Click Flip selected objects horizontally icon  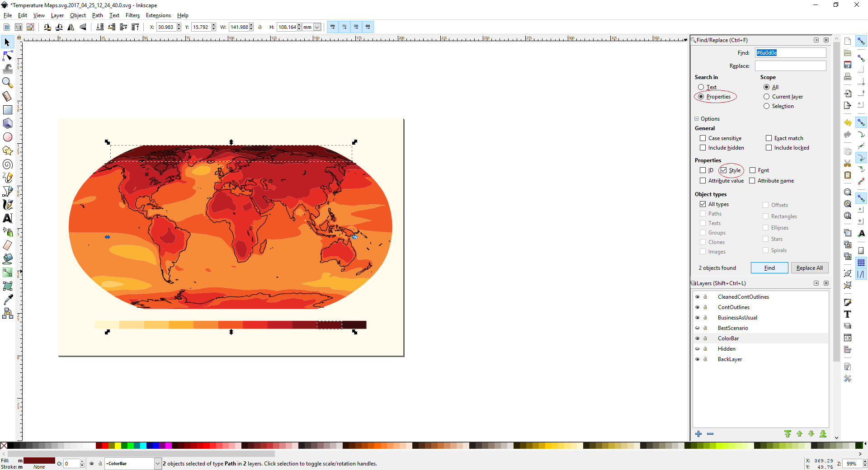(71, 27)
